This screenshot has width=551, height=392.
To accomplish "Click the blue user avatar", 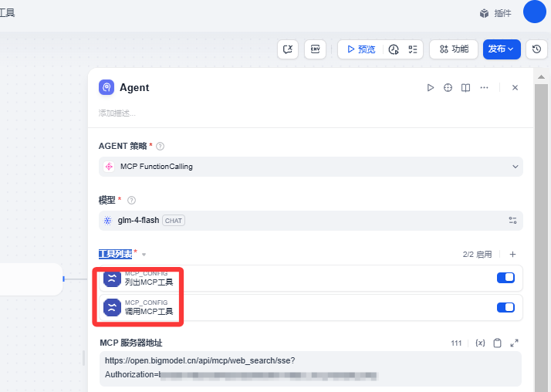I will [535, 12].
